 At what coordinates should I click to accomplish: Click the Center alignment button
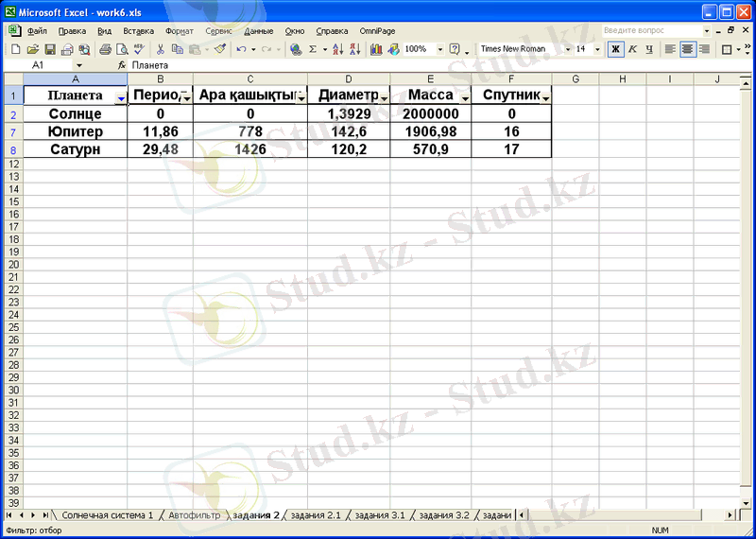tap(687, 49)
